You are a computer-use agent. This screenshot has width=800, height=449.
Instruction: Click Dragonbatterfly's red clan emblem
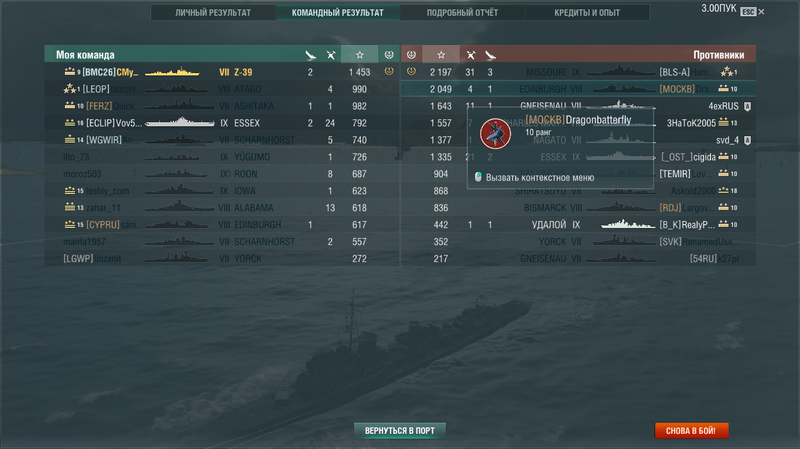pos(495,134)
